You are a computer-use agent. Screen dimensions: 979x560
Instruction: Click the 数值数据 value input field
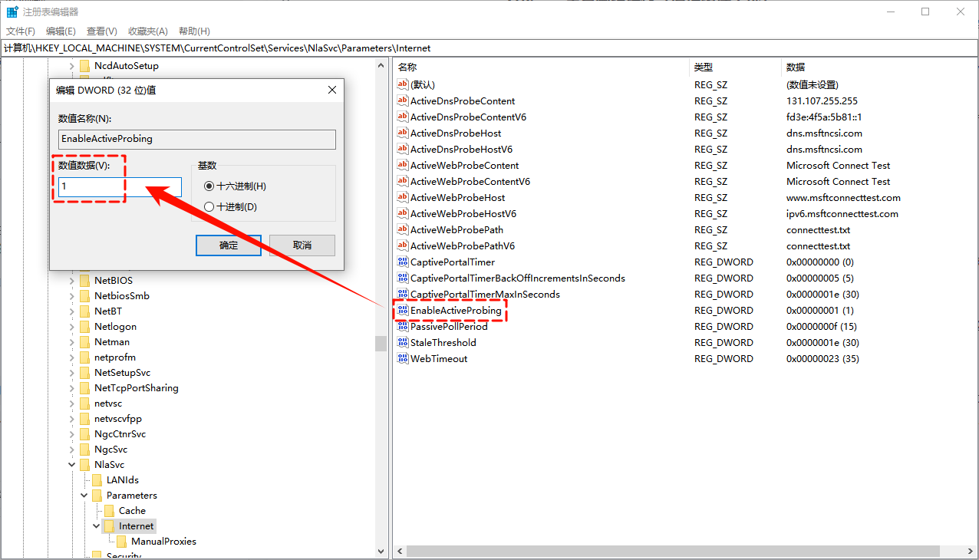click(120, 187)
